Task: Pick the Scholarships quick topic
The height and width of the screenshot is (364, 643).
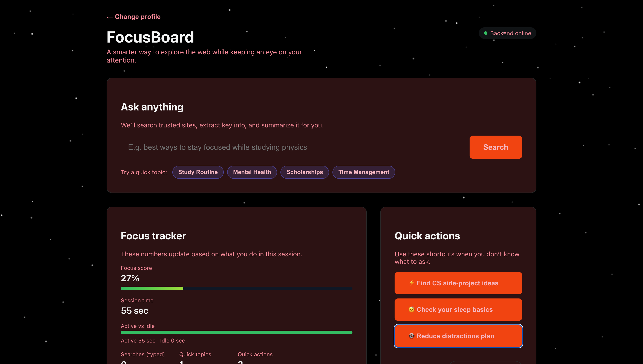Action: 305,172
